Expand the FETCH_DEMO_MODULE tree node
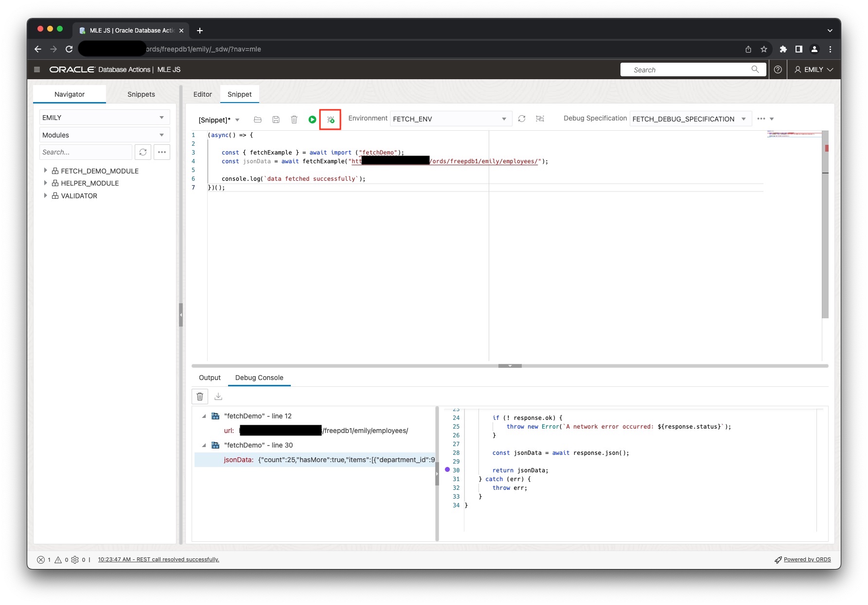The image size is (868, 605). (x=46, y=170)
